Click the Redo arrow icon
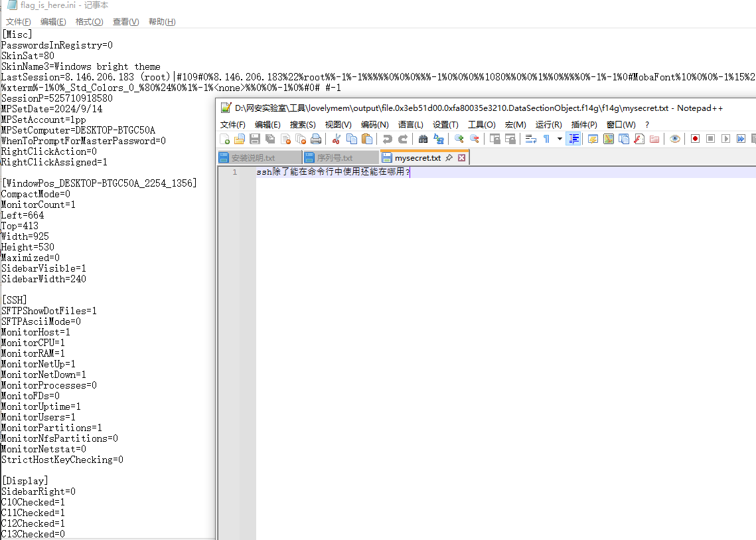The image size is (756, 540). pos(403,139)
